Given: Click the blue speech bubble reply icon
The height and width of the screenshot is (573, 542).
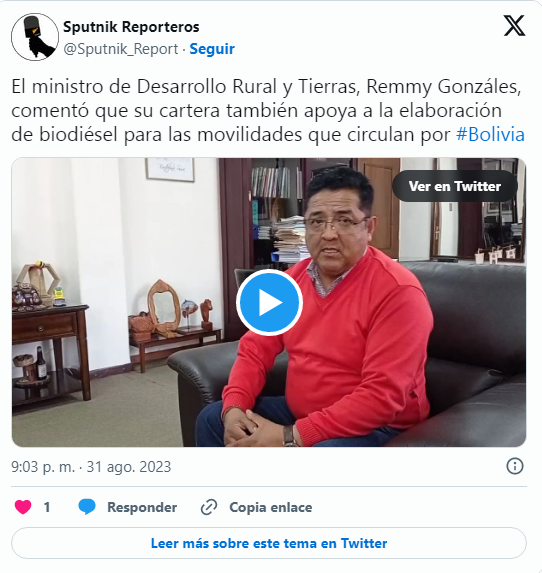Looking at the screenshot, I should click(x=87, y=507).
